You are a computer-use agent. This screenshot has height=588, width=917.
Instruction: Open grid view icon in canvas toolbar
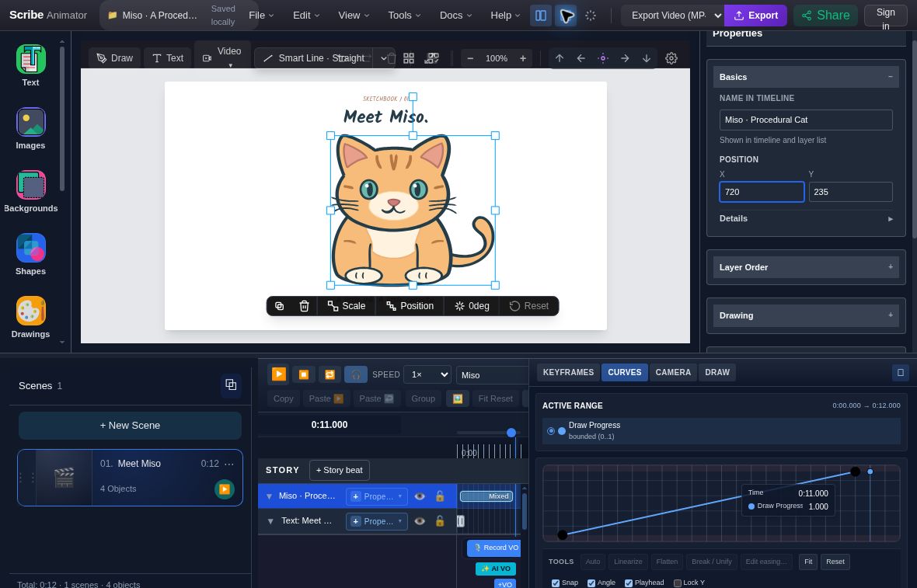409,58
